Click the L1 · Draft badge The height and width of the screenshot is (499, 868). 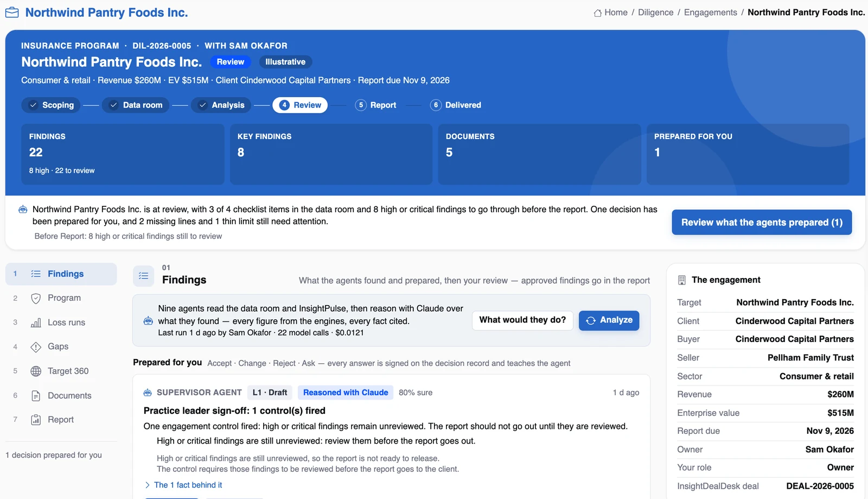(270, 393)
